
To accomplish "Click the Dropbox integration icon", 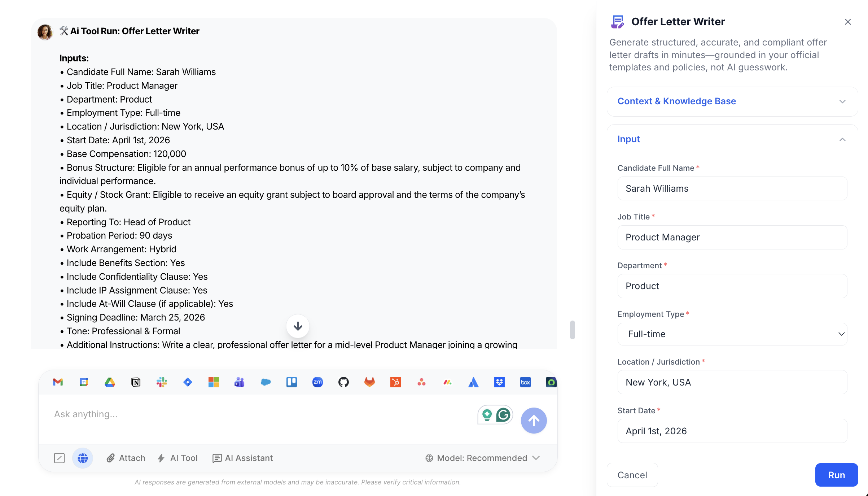I will pyautogui.click(x=499, y=382).
